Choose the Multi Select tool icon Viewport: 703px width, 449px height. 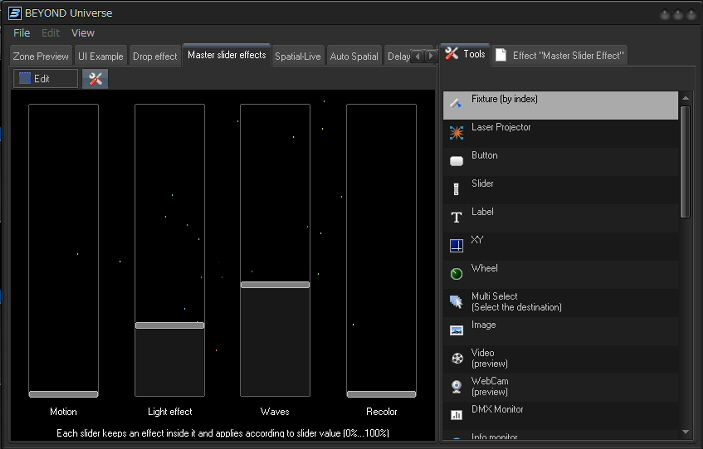tap(456, 302)
